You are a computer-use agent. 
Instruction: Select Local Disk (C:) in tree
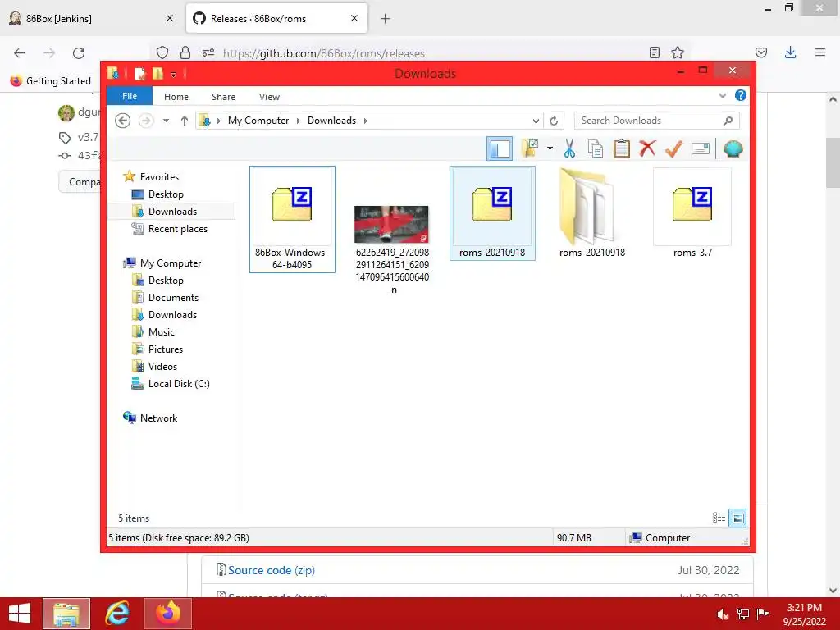(x=179, y=384)
